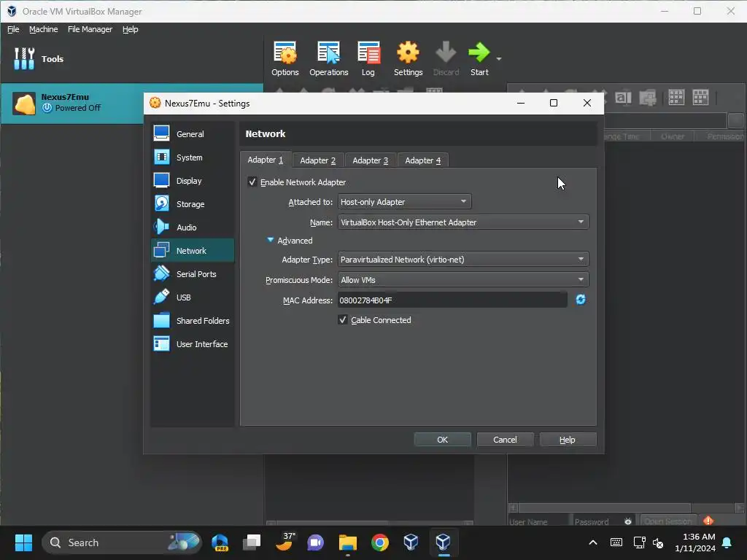Open the Promiscuous Mode dropdown
747x560 pixels.
(463, 279)
